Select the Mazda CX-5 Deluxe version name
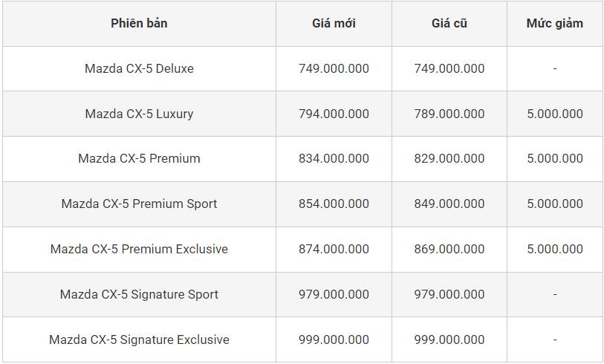This screenshot has width=604, height=364. (x=139, y=68)
